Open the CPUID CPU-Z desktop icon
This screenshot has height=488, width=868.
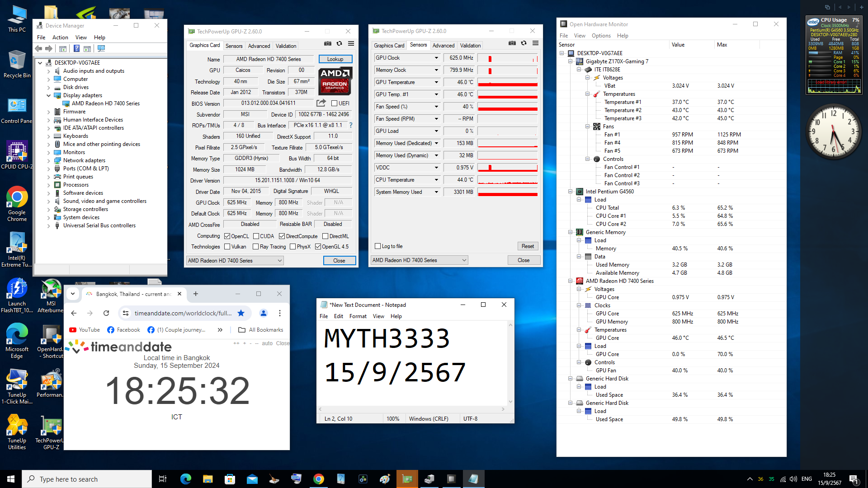(x=17, y=155)
